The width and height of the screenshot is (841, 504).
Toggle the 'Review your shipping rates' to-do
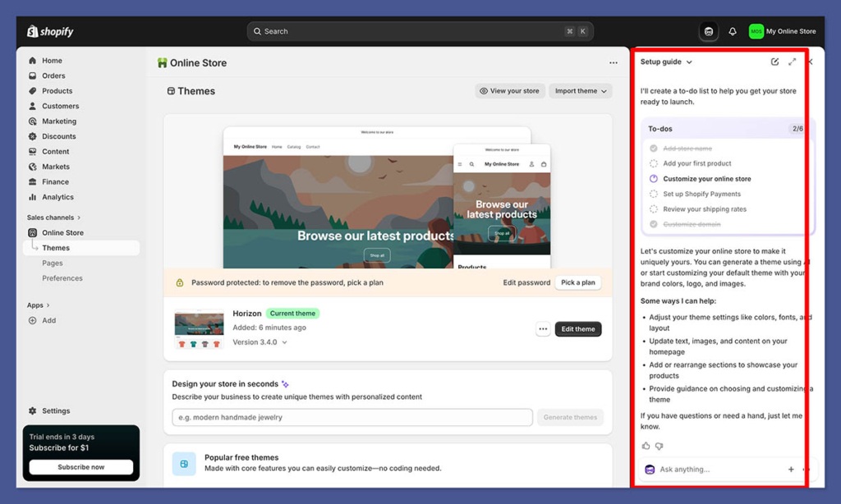click(x=654, y=209)
